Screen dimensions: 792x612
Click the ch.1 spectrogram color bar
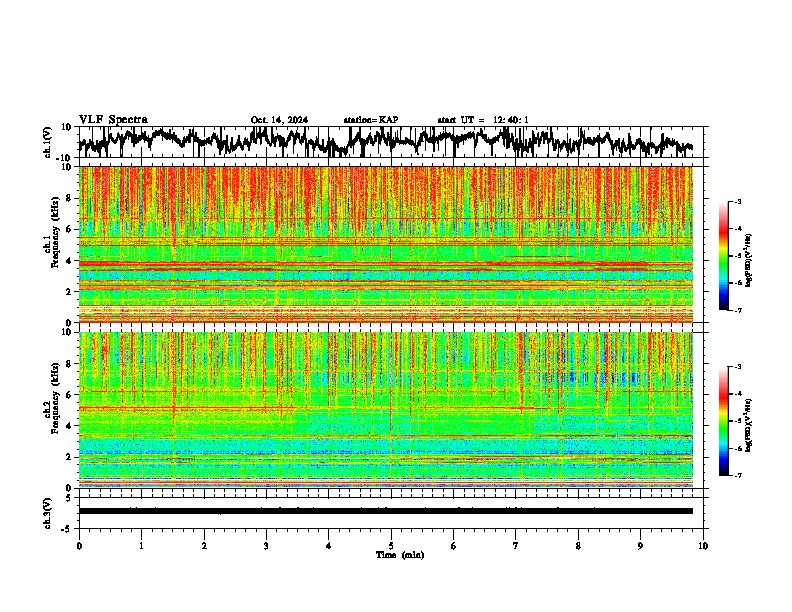724,256
